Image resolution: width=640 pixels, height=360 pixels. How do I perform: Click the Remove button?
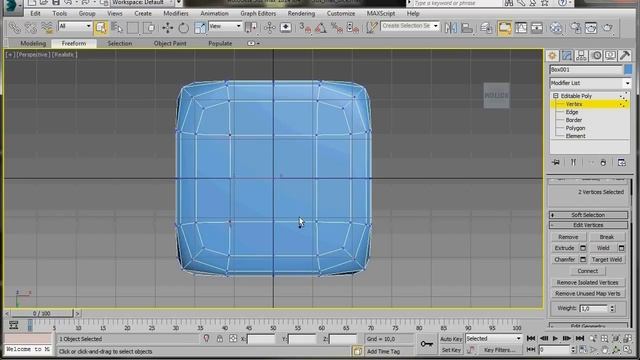pyautogui.click(x=568, y=237)
